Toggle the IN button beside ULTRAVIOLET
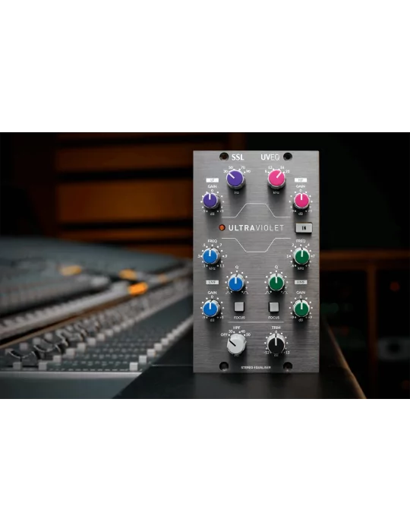 click(304, 228)
